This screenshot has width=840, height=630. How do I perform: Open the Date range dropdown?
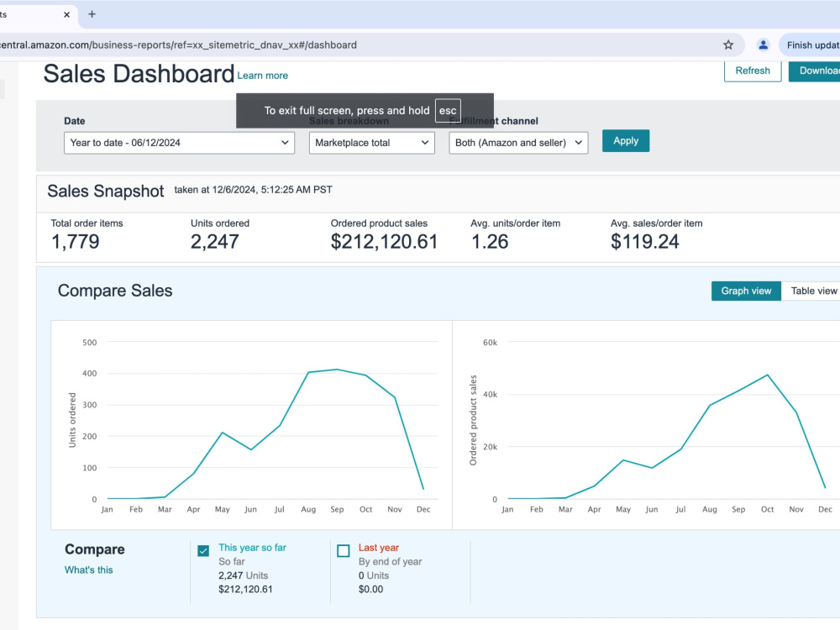(x=179, y=143)
